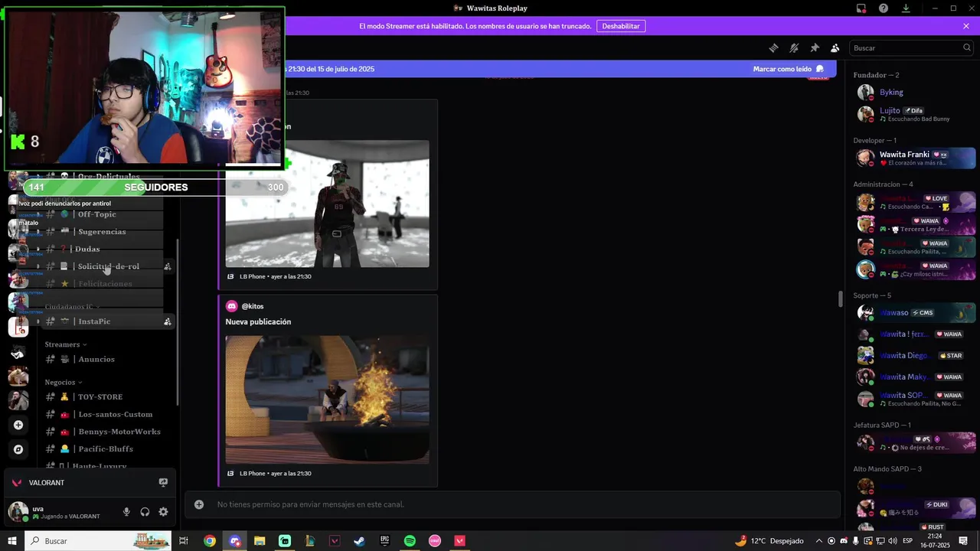Open the Anuncios channel
This screenshot has height=551, width=980.
pos(107,359)
